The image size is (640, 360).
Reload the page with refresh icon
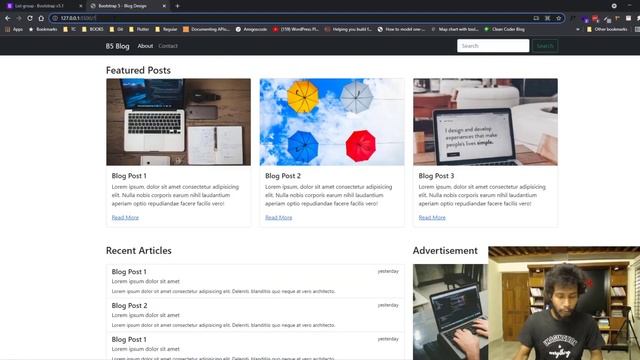point(30,18)
